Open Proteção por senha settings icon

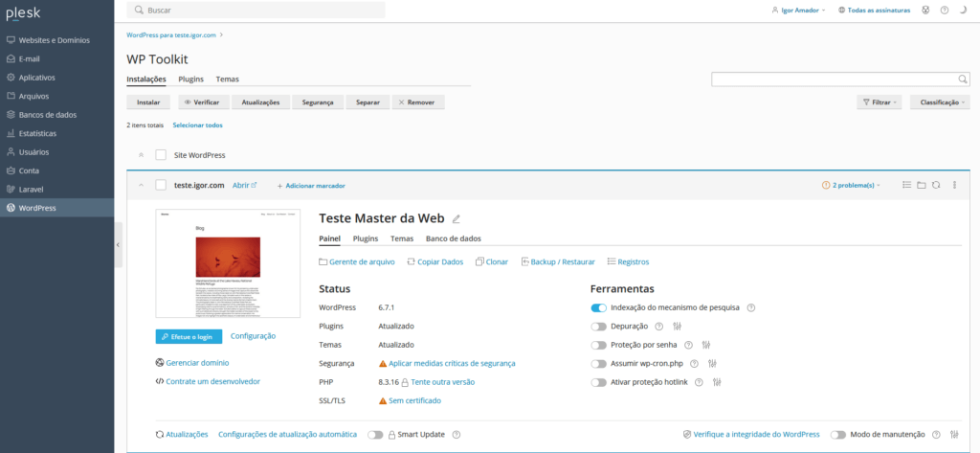click(706, 345)
